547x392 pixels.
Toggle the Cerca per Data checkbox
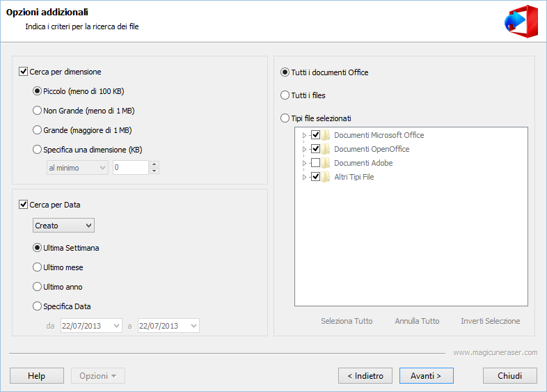(x=24, y=205)
